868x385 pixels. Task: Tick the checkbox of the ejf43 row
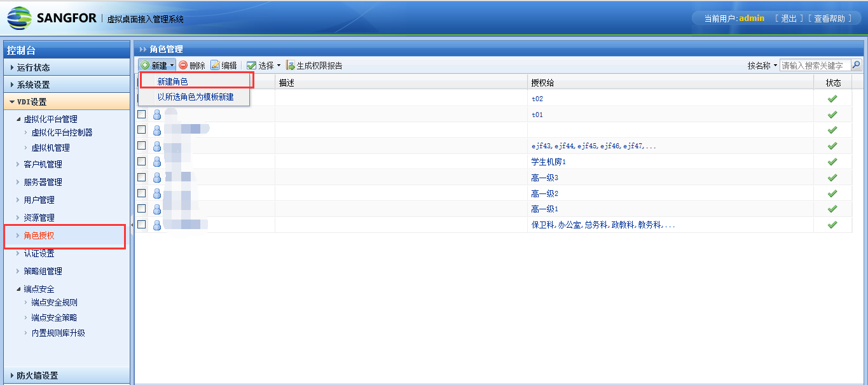pyautogui.click(x=141, y=146)
